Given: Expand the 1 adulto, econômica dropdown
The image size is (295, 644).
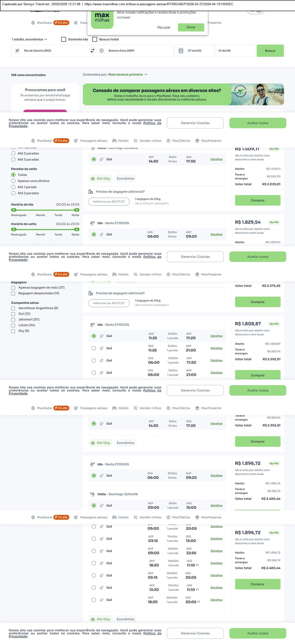Looking at the screenshot, I should [30, 39].
